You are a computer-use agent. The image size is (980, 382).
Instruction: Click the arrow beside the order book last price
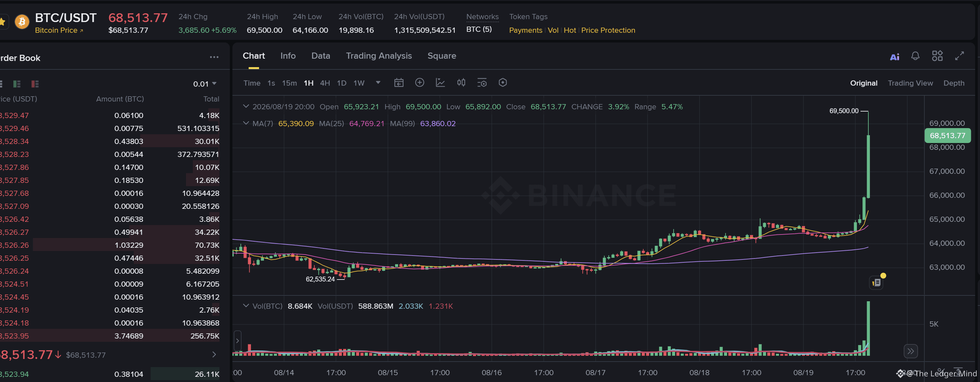pyautogui.click(x=214, y=355)
